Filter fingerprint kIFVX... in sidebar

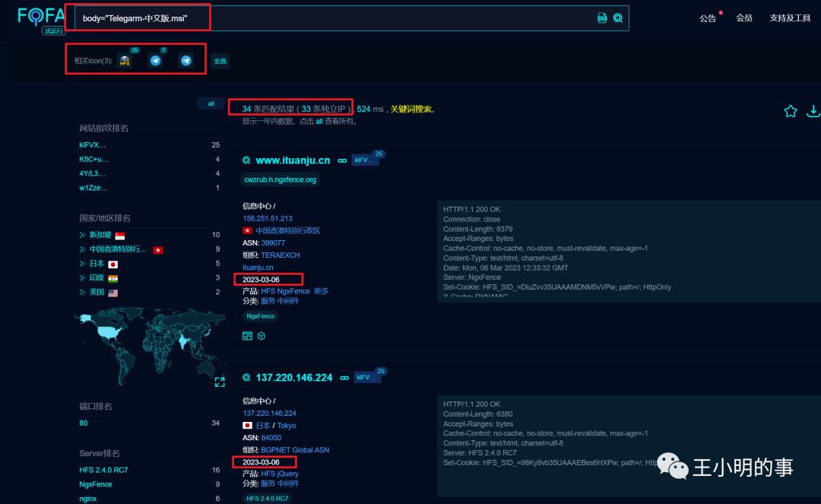tap(92, 145)
